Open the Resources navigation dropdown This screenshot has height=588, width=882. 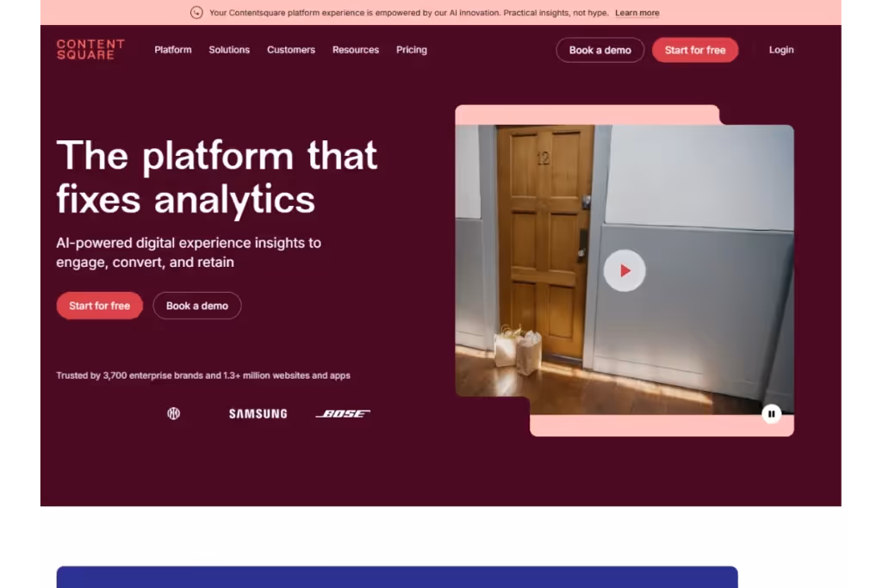(x=356, y=50)
